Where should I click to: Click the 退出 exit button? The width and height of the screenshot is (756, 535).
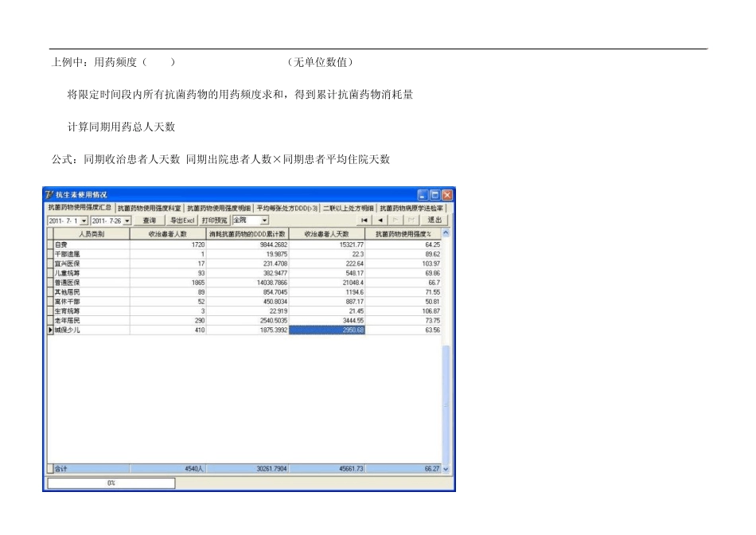pos(435,220)
